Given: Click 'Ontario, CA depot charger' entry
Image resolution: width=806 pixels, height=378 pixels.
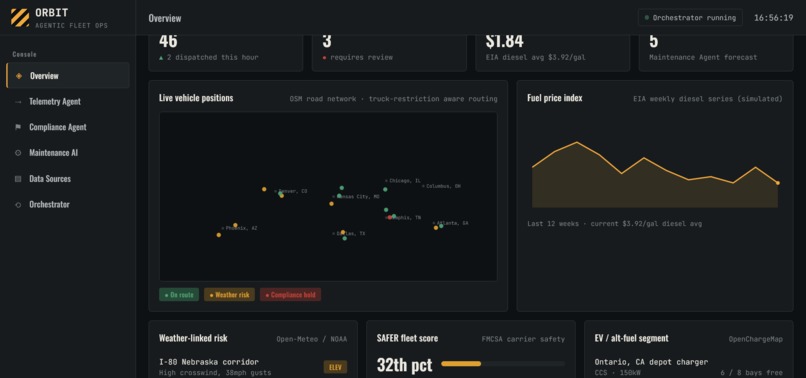Looking at the screenshot, I should pos(651,362).
